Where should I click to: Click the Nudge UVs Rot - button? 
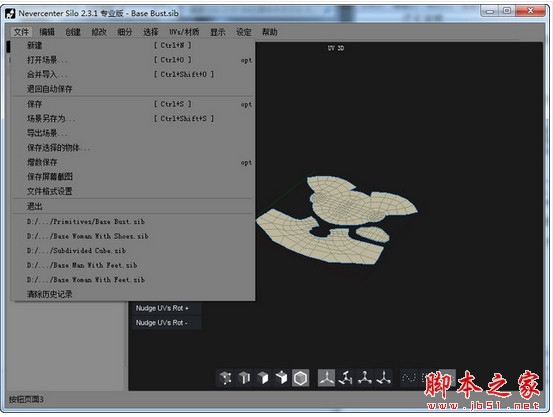click(x=167, y=323)
